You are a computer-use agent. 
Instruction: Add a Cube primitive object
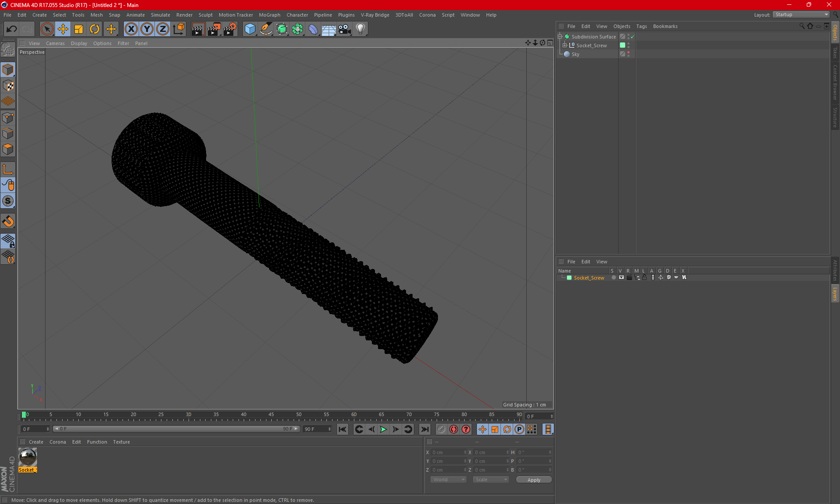click(250, 29)
